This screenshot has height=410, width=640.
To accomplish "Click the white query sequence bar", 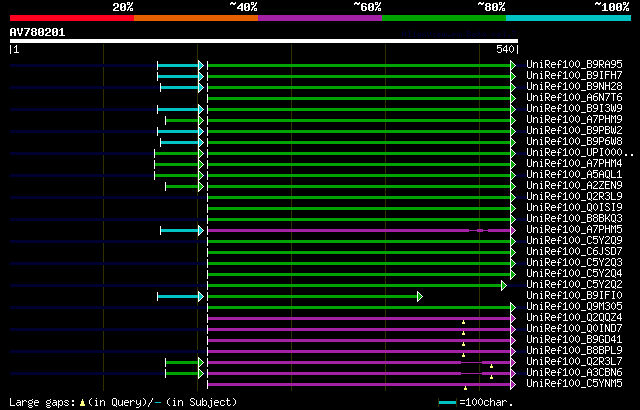I will (264, 41).
